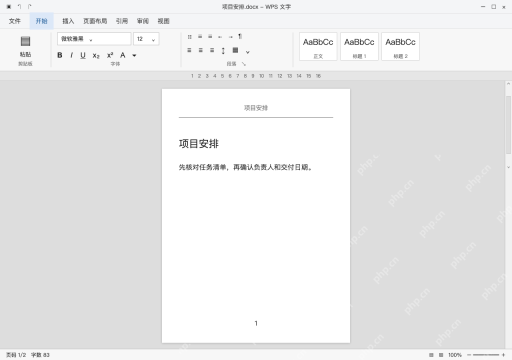
Task: Toggle superscript formatting
Action: pyautogui.click(x=110, y=55)
